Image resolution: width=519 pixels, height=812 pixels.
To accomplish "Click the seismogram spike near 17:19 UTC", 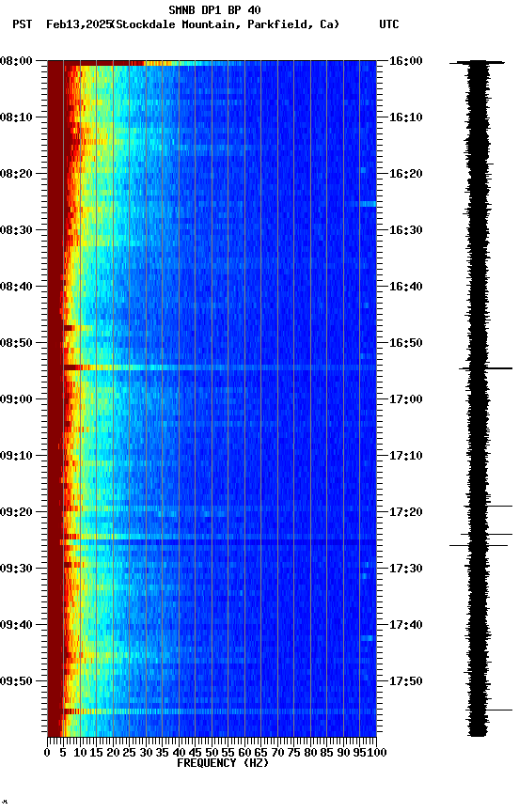I will pyautogui.click(x=488, y=506).
